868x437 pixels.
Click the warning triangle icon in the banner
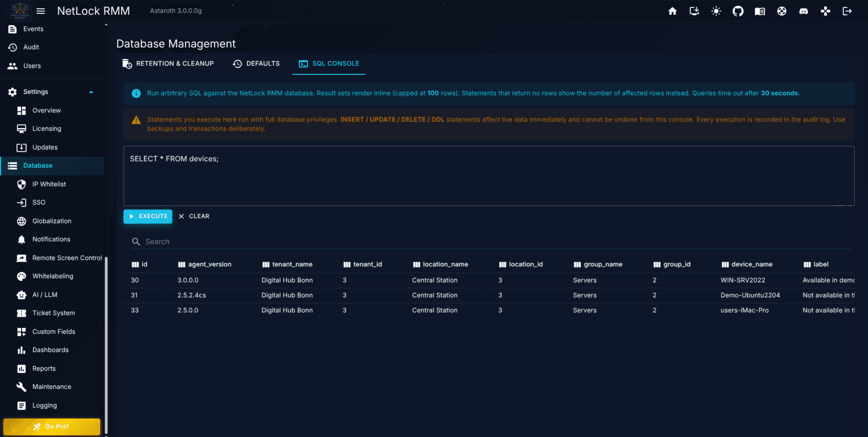click(136, 120)
